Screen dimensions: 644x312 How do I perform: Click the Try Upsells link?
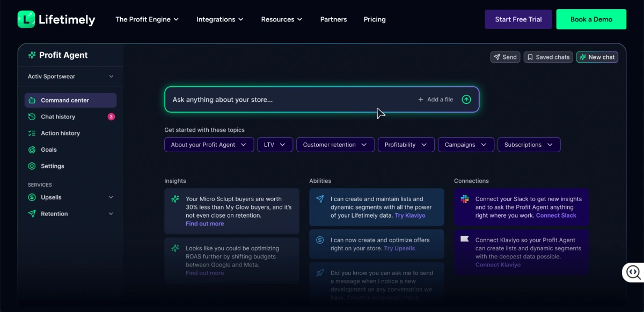(x=399, y=248)
